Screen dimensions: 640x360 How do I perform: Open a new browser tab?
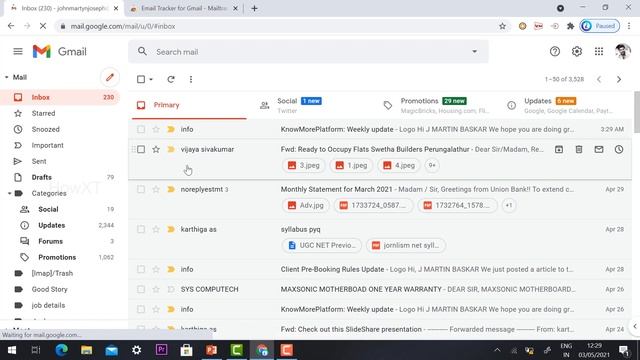[x=254, y=8]
